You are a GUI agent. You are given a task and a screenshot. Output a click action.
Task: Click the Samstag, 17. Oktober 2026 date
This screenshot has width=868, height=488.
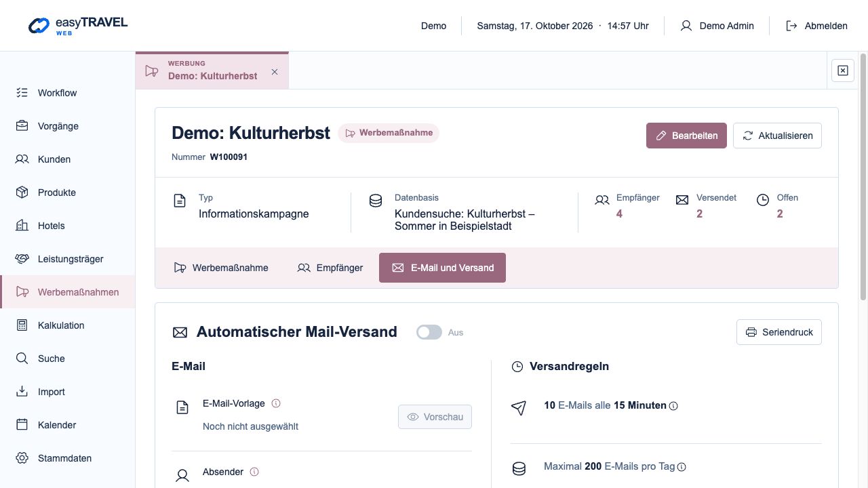click(x=535, y=26)
